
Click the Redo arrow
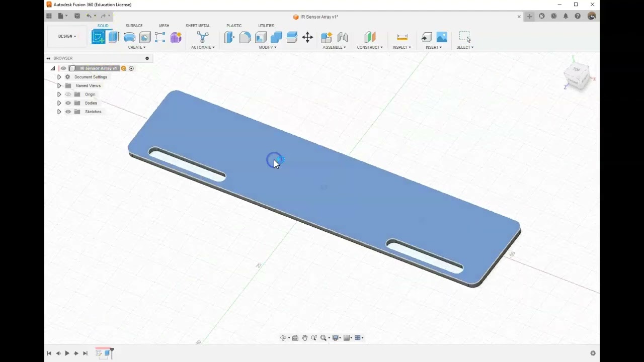click(x=103, y=16)
